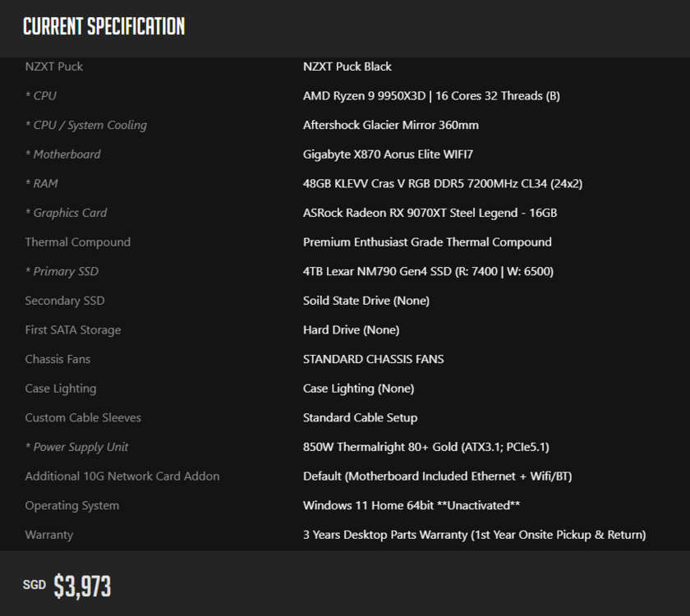Click the $3,973 total price
This screenshot has height=616, width=690.
coord(82,586)
